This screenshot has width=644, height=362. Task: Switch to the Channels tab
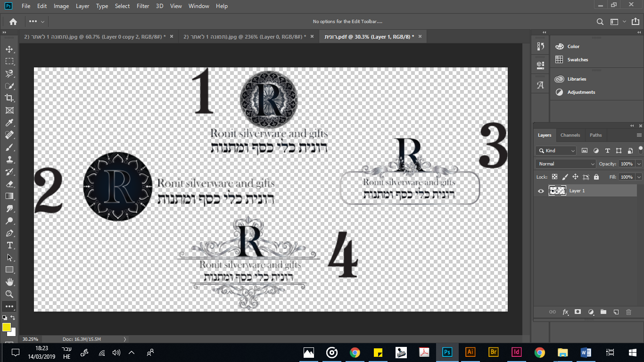pos(570,135)
